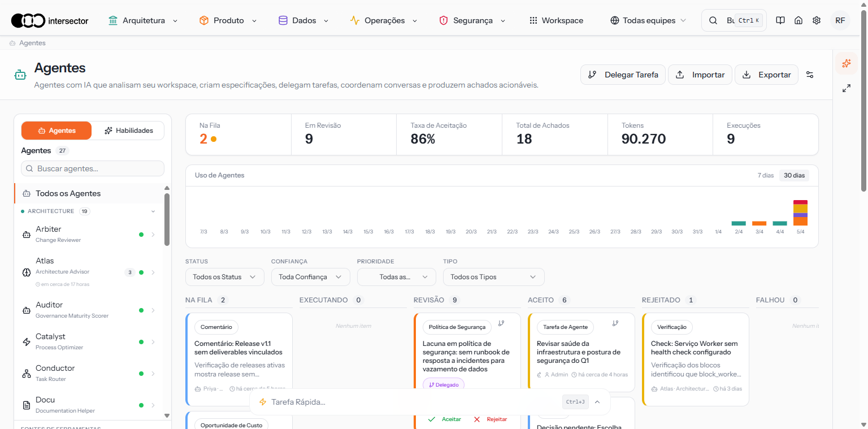Click the search magnifier in header
The image size is (868, 429).
click(713, 20)
